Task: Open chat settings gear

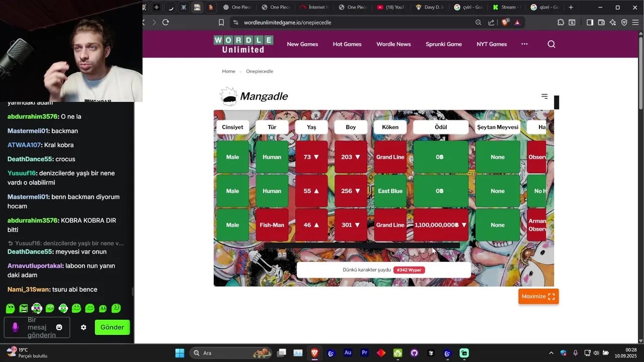Action: 84,327
